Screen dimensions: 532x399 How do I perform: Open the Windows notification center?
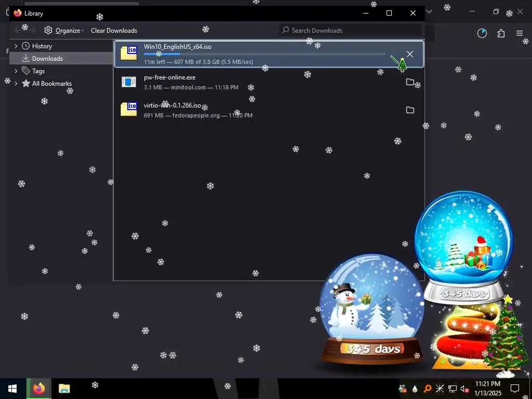click(x=515, y=389)
